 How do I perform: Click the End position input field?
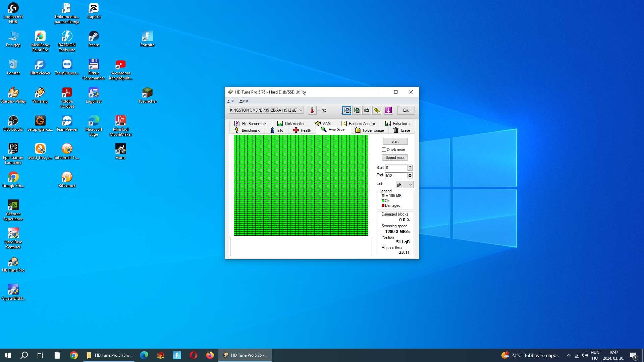396,176
